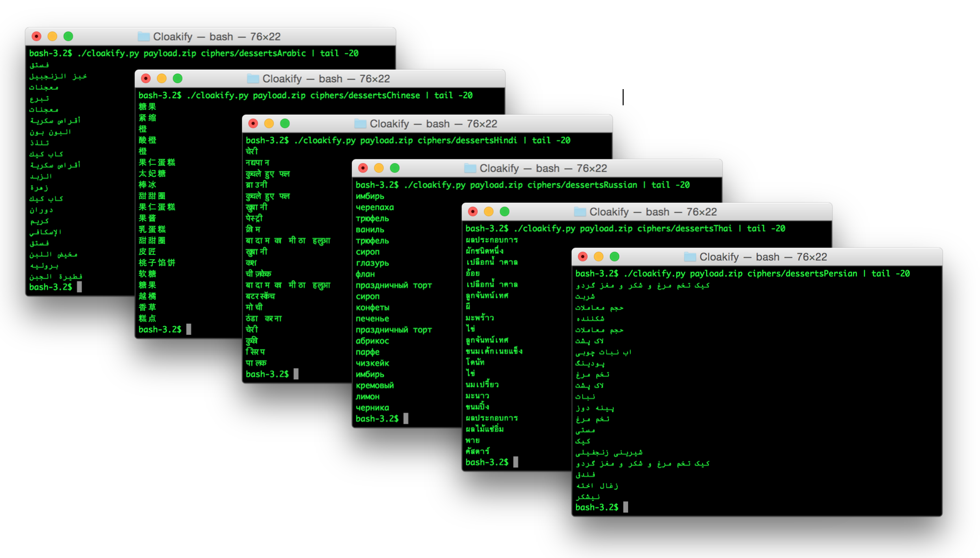
Task: Click the dessertsRussian command line text
Action: pyautogui.click(x=523, y=185)
